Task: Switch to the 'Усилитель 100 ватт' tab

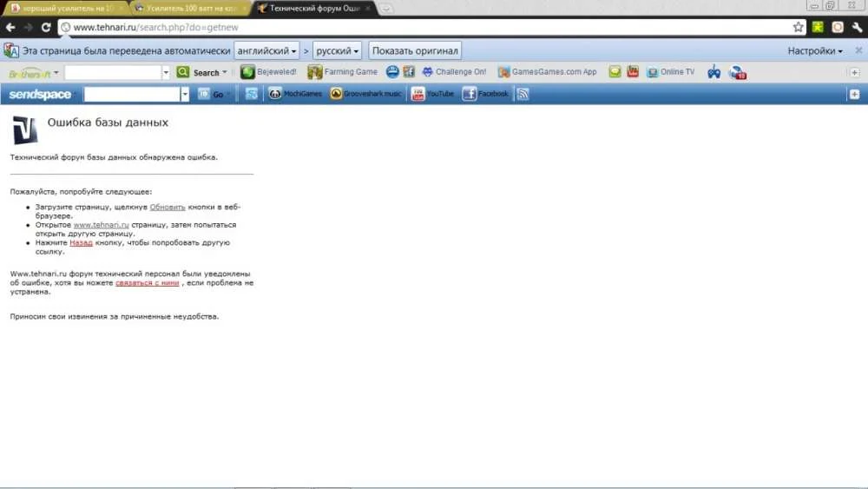Action: coord(188,9)
